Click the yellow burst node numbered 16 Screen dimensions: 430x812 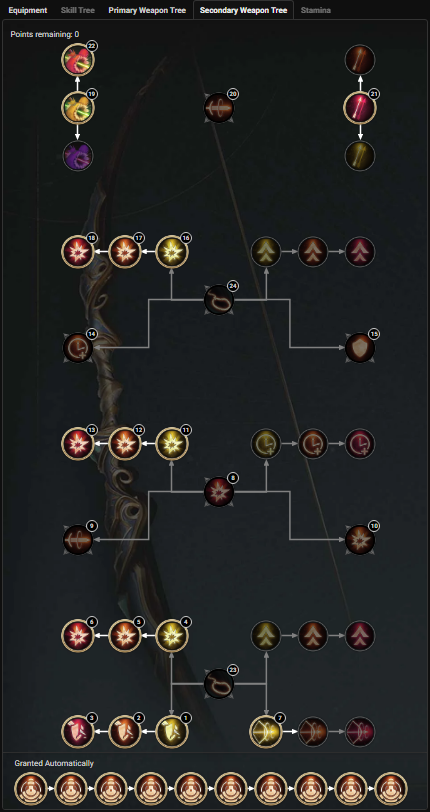click(171, 252)
